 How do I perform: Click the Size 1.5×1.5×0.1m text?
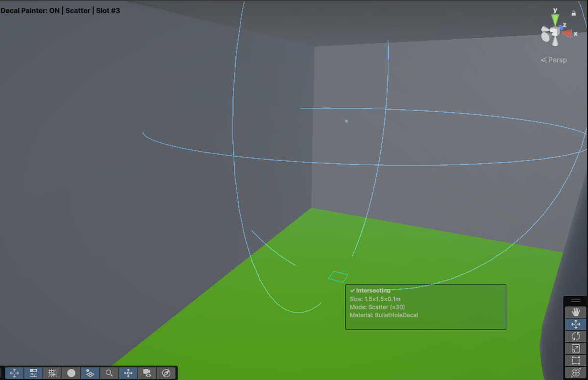375,299
